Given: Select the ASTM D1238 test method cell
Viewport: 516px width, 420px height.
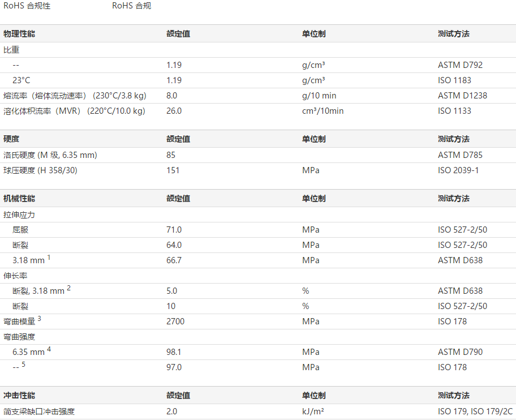Looking at the screenshot, I should coord(462,96).
